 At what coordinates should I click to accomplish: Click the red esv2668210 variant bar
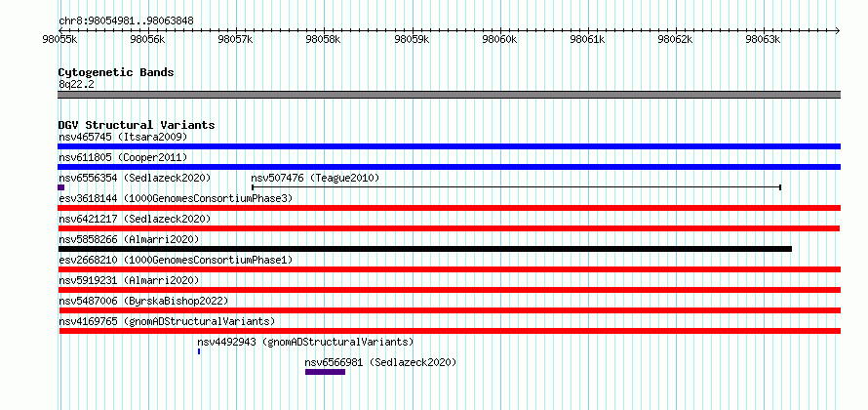coord(449,269)
